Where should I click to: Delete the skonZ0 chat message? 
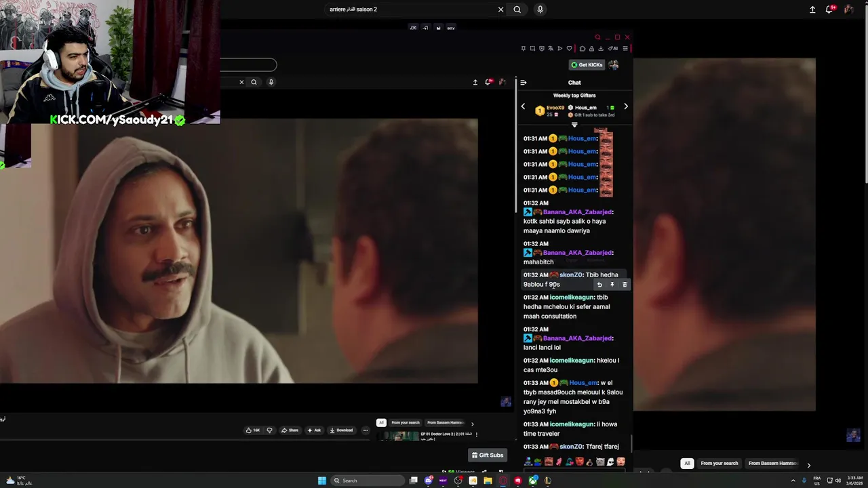[625, 285]
